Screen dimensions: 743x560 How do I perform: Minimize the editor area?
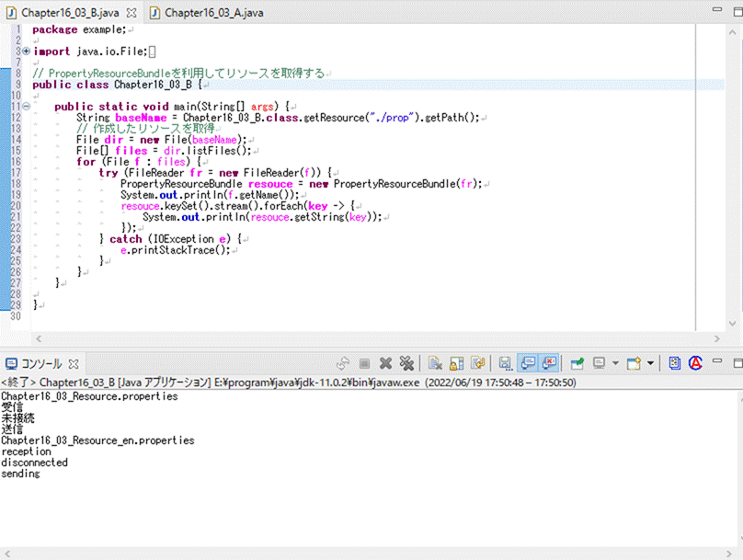click(x=717, y=9)
